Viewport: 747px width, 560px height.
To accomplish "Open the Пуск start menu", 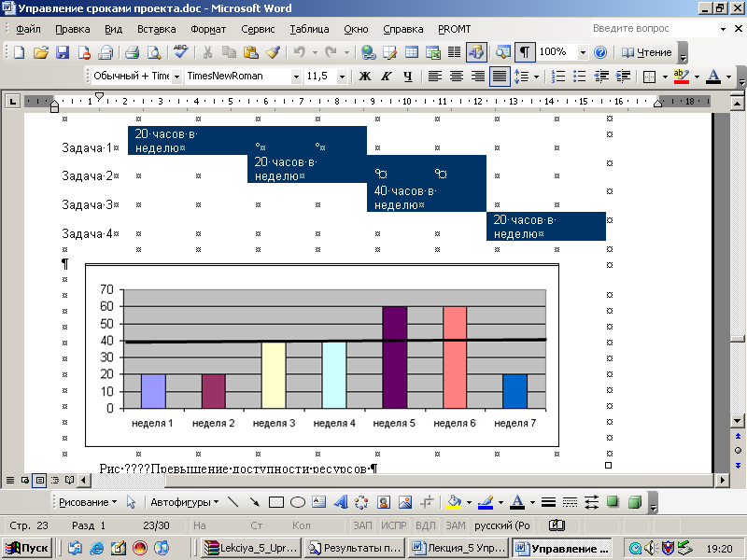I will pos(27,548).
